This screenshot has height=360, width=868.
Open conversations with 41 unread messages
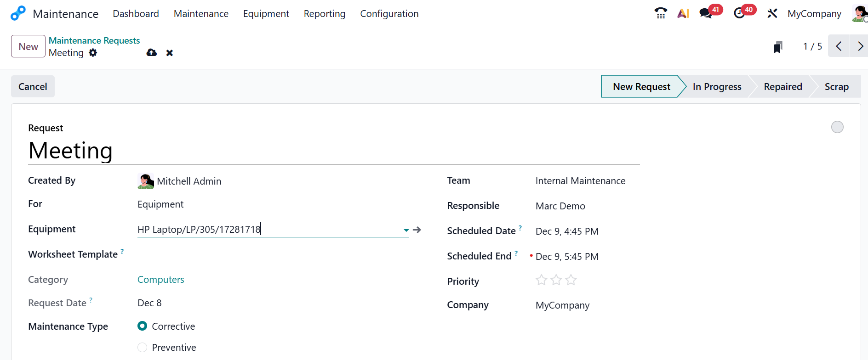pos(706,13)
